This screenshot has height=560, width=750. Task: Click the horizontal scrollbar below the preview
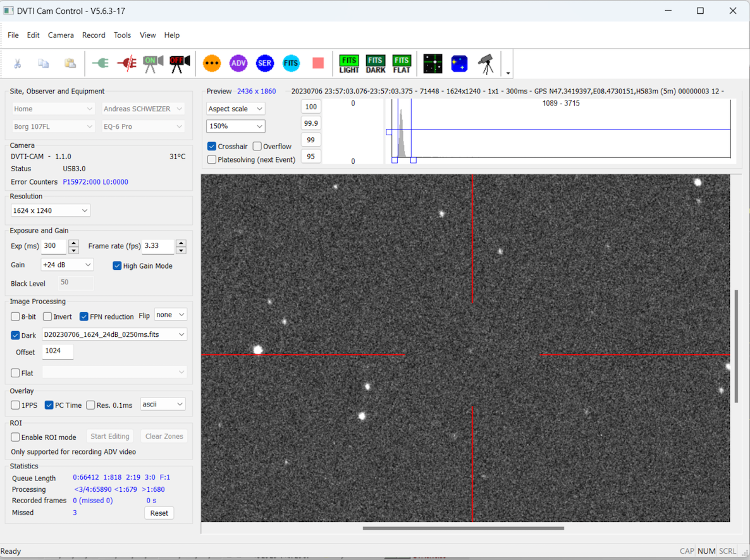point(463,528)
